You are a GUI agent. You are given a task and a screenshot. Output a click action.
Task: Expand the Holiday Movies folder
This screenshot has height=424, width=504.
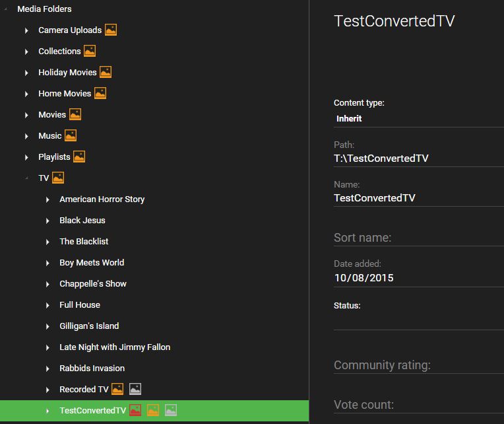tap(26, 73)
